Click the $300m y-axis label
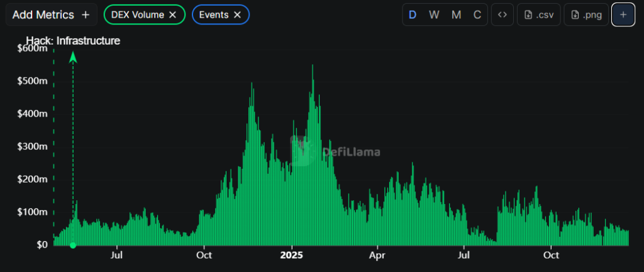This screenshot has width=644, height=272. click(33, 147)
